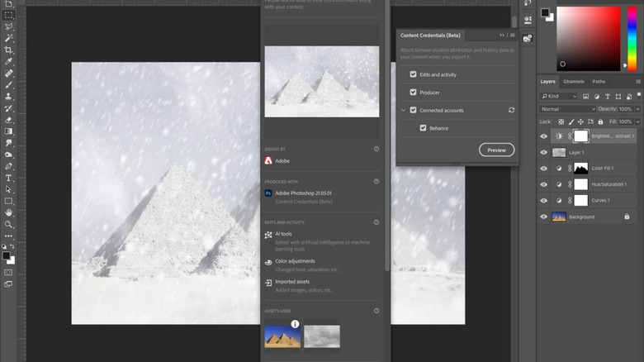The image size is (644, 362).
Task: Uncheck the Behance checkbox
Action: [423, 128]
